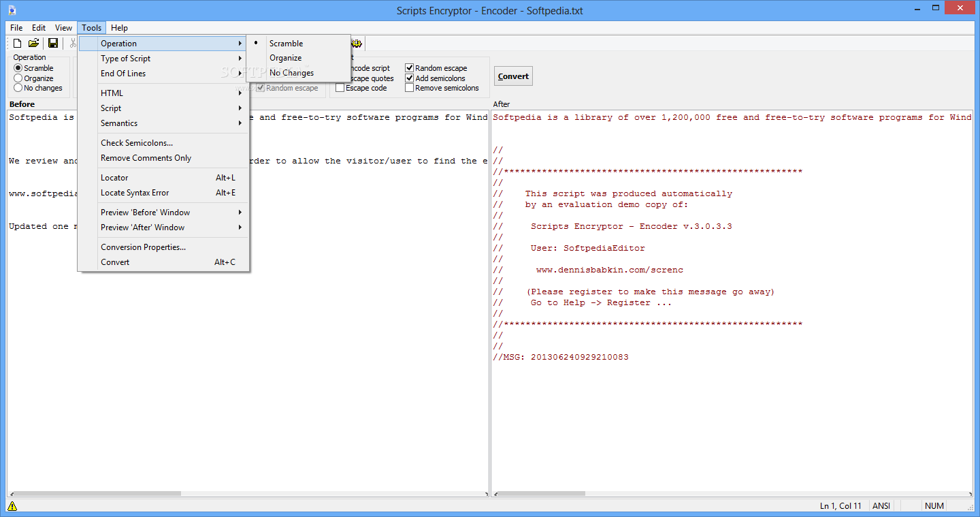This screenshot has height=517, width=980.
Task: Expand Preview 'After' Window submenu
Action: coord(162,228)
